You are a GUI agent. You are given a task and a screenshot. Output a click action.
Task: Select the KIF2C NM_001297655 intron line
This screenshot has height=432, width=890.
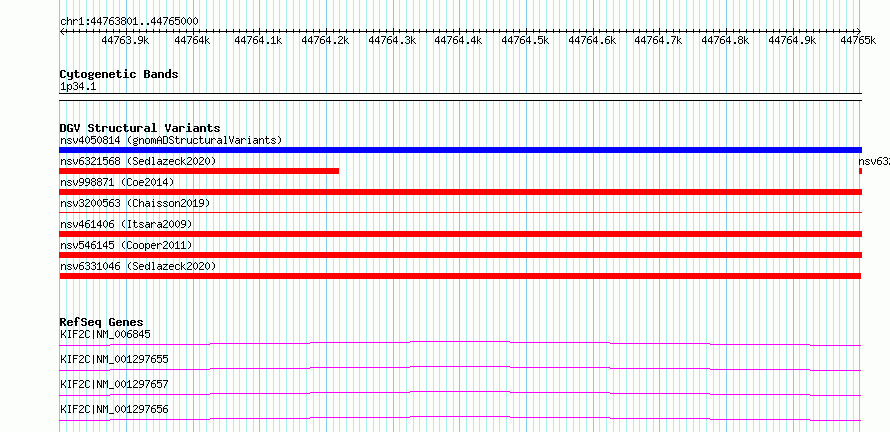tap(460, 368)
